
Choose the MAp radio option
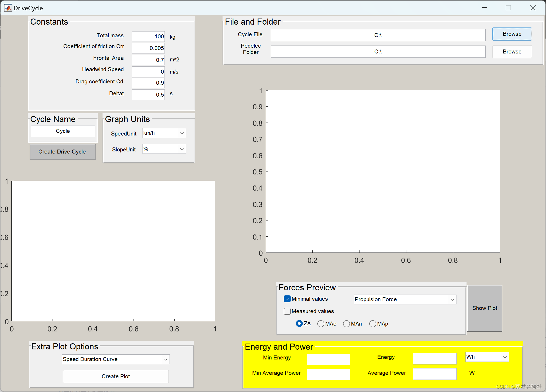point(373,324)
